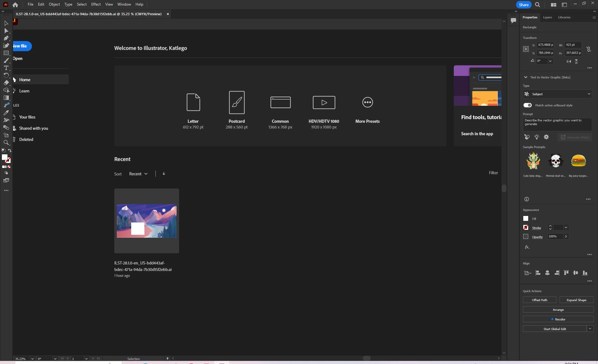Viewport: 598px width, 364px height.
Task: Toggle sort direction arrow in Recent
Action: click(164, 174)
